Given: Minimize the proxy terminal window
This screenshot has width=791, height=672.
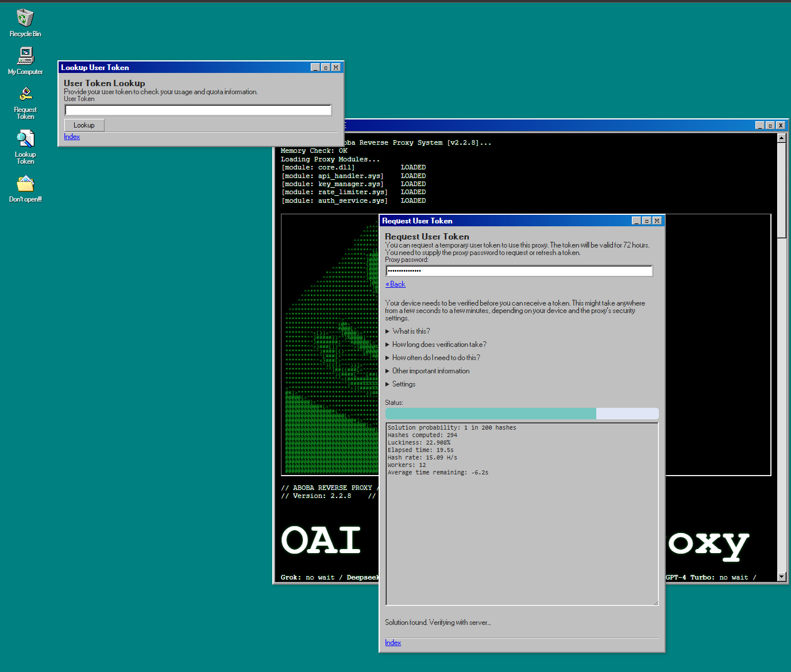Looking at the screenshot, I should 759,125.
